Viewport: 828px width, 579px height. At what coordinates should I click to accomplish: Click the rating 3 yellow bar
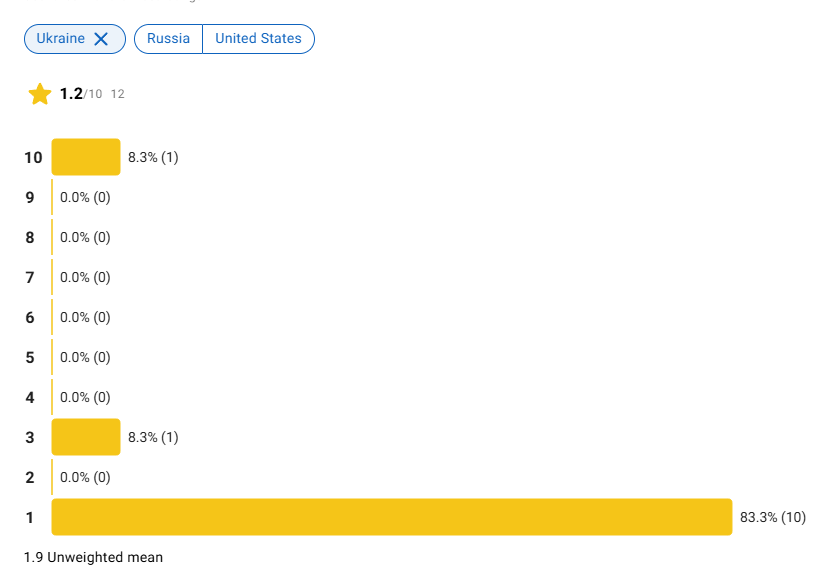click(86, 437)
